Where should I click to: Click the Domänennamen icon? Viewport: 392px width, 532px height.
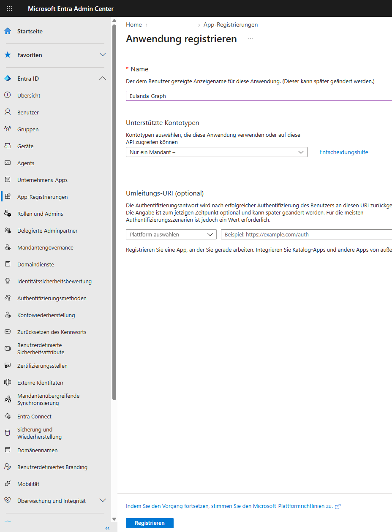pos(8,450)
